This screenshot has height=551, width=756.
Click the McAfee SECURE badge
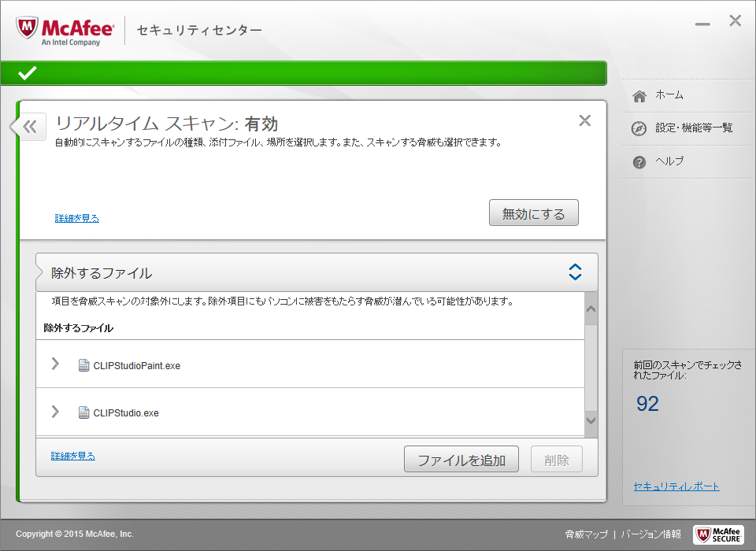718,534
